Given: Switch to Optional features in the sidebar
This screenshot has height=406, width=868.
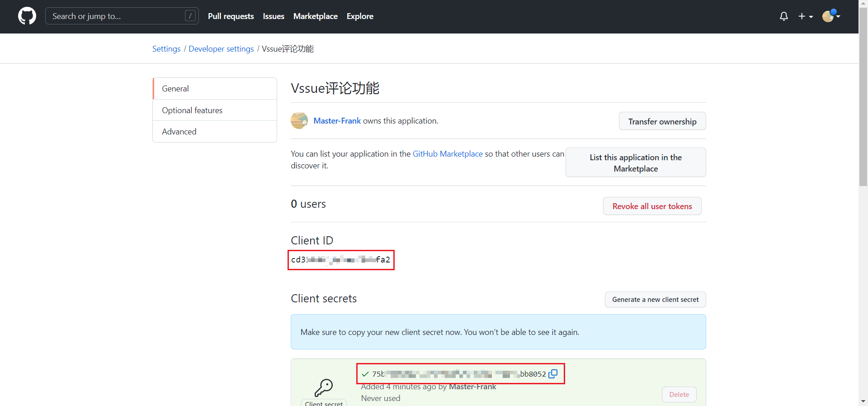Looking at the screenshot, I should click(x=215, y=110).
